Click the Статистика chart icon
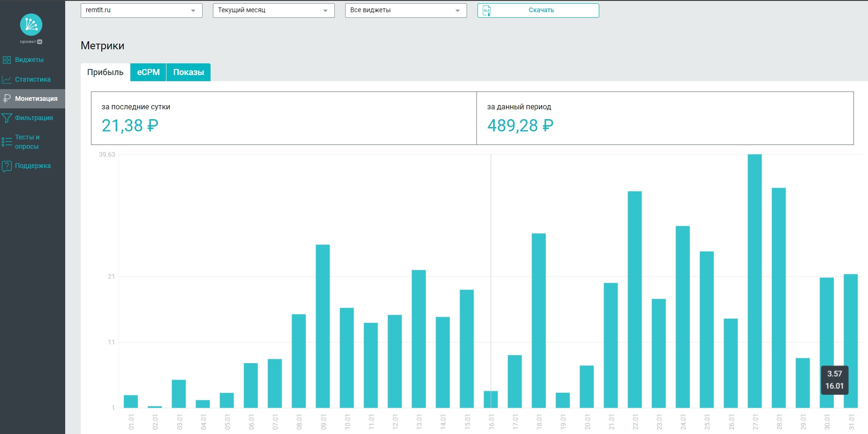The width and height of the screenshot is (868, 434). click(x=7, y=80)
